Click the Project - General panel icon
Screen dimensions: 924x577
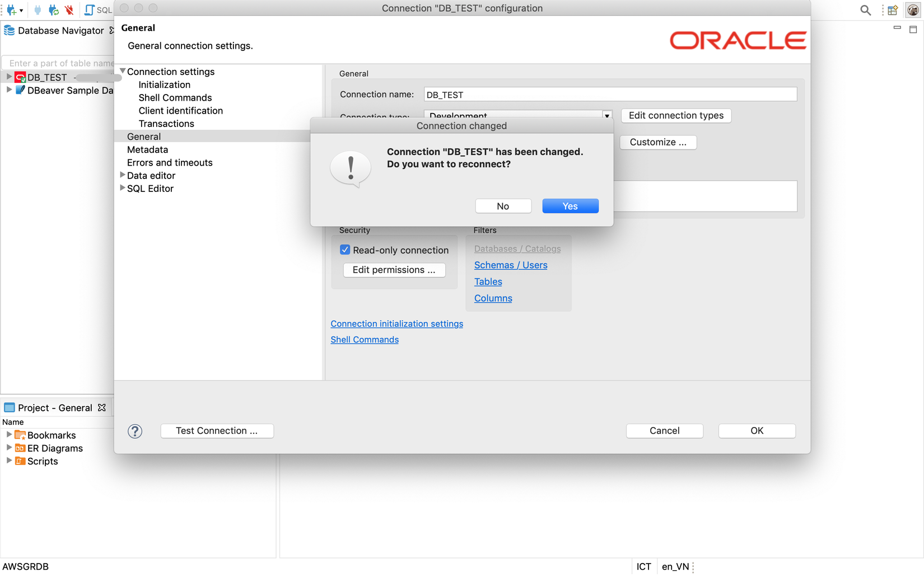[10, 407]
